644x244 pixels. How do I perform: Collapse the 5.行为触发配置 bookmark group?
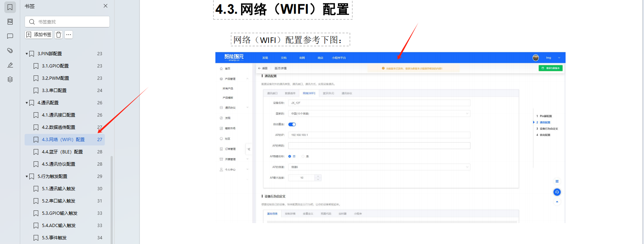click(27, 177)
